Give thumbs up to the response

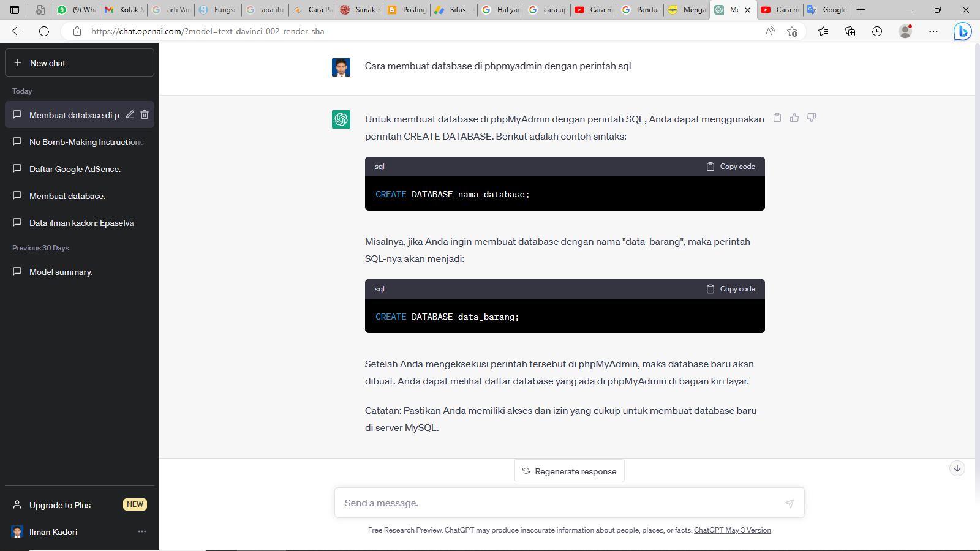[x=794, y=118]
